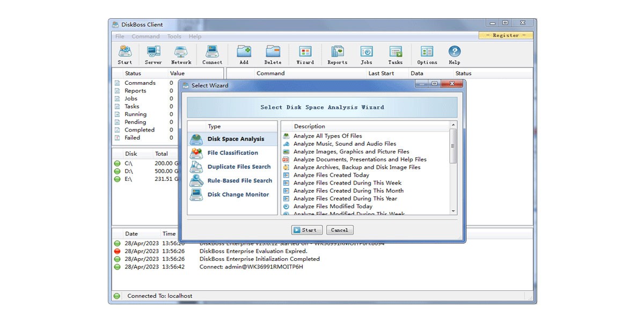Open the Jobs toolbar icon

367,55
